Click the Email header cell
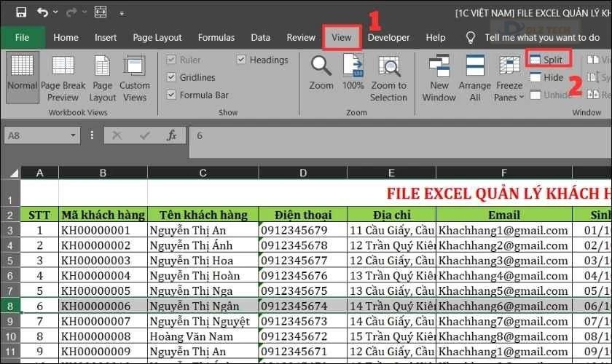 (504, 215)
